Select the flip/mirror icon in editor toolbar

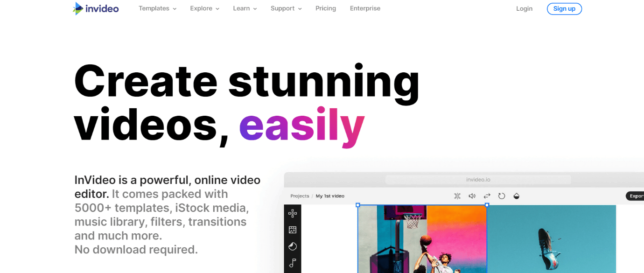[457, 196]
